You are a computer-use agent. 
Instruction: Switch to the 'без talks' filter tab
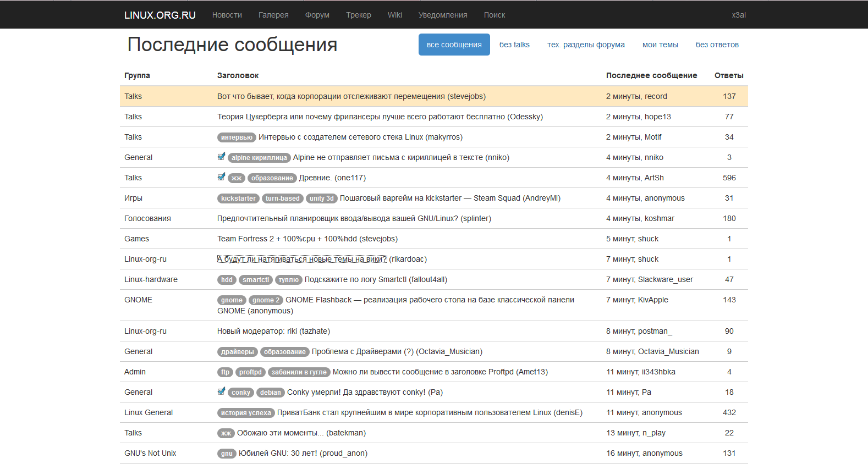(x=514, y=45)
